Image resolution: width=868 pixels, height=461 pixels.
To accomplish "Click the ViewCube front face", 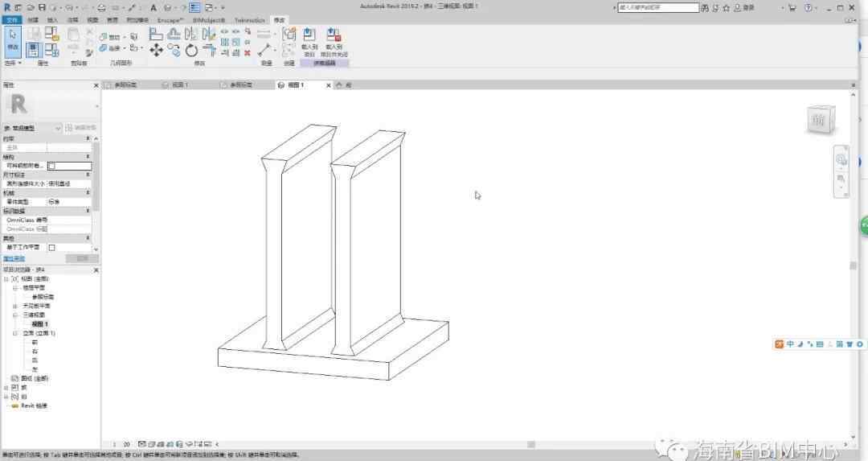I will pyautogui.click(x=819, y=121).
